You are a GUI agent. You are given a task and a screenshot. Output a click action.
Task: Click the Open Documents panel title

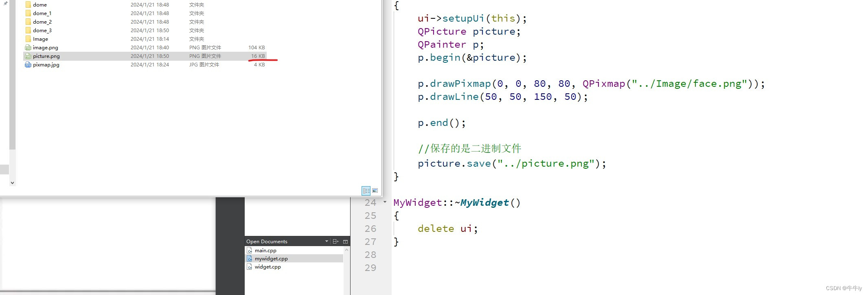[x=267, y=242]
